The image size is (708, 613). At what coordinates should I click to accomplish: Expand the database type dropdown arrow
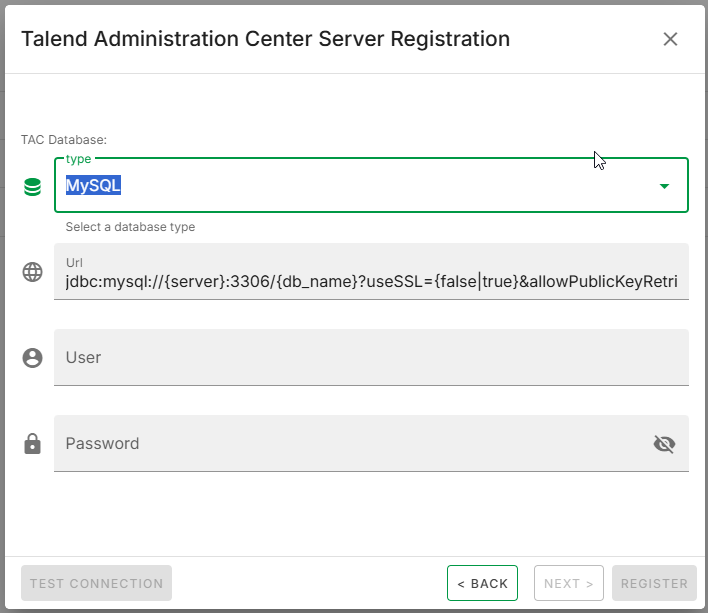tap(664, 186)
